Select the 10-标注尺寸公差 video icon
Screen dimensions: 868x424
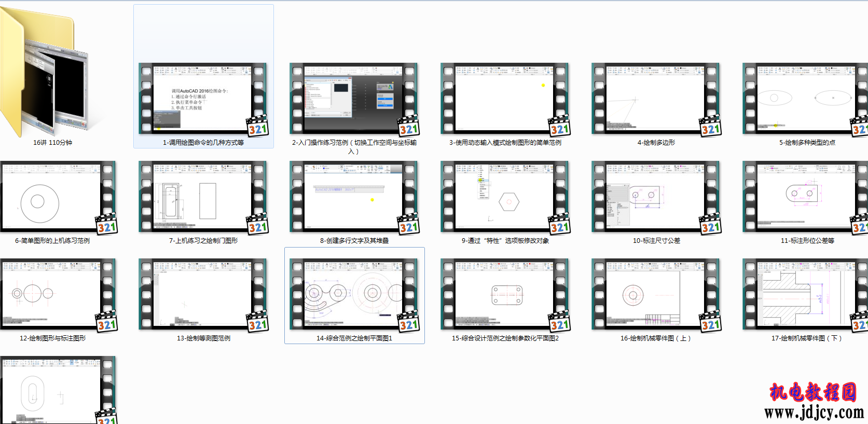point(656,197)
